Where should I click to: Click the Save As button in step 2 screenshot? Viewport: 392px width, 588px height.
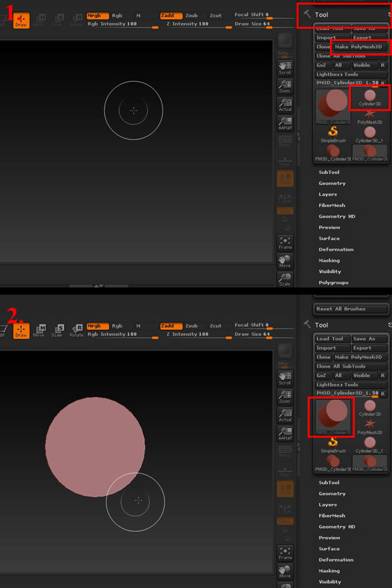370,338
